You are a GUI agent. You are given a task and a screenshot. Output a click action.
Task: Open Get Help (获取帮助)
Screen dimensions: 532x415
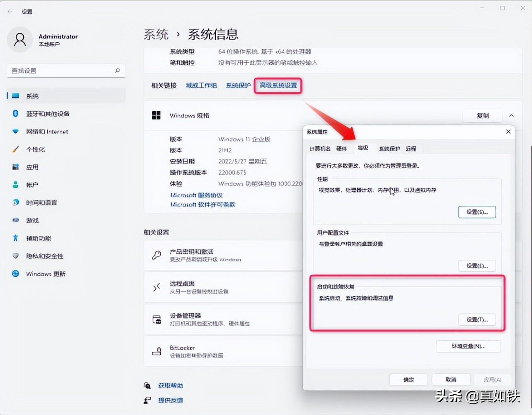(170, 385)
